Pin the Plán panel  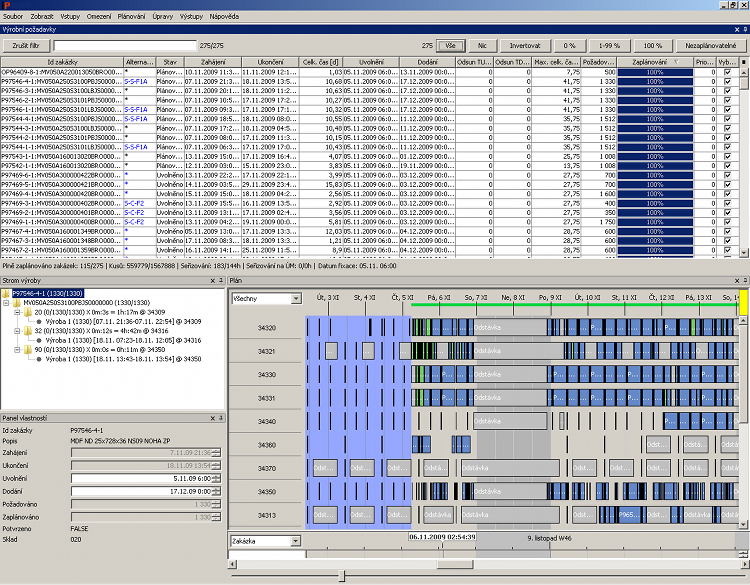[x=745, y=281]
